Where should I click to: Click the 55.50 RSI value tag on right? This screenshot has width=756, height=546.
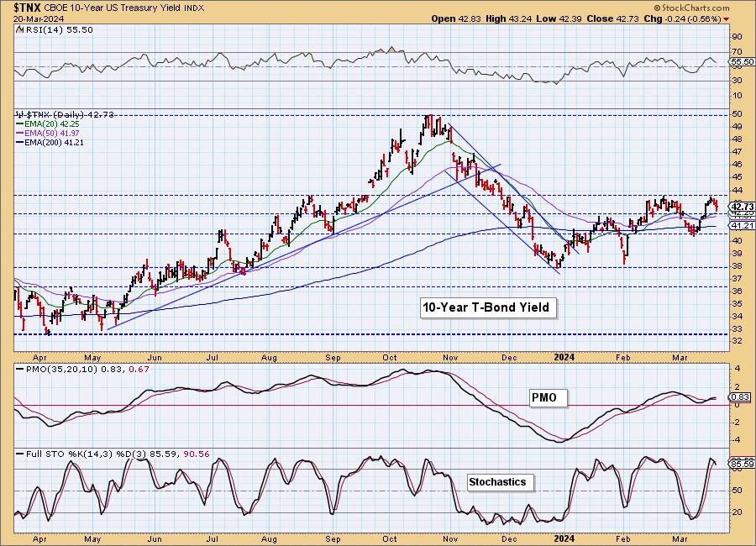pos(743,61)
